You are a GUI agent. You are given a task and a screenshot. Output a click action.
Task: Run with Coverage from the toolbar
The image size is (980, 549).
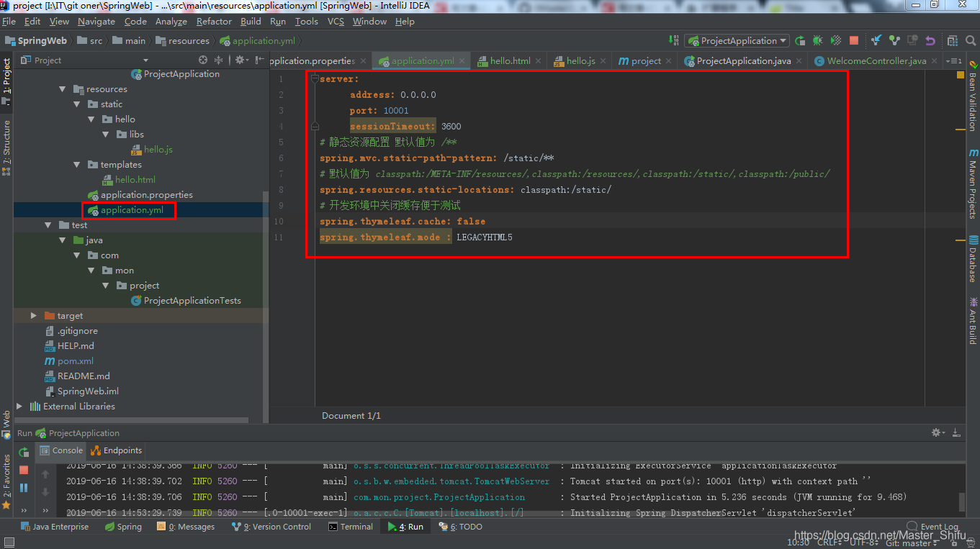click(836, 41)
